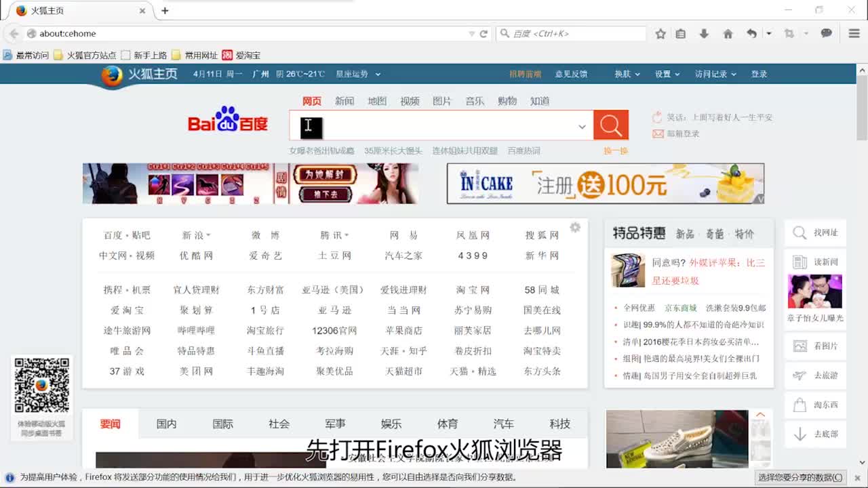Click the orange Baidu search button
The height and width of the screenshot is (488, 868).
(x=610, y=125)
